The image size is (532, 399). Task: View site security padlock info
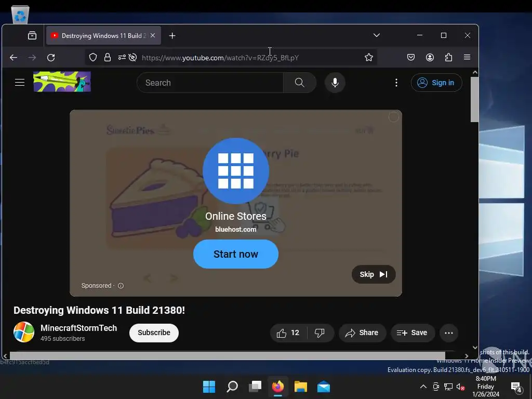point(108,57)
